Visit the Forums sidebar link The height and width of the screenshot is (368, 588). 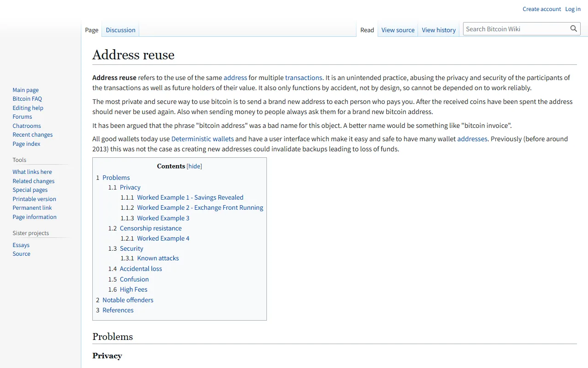(x=23, y=117)
